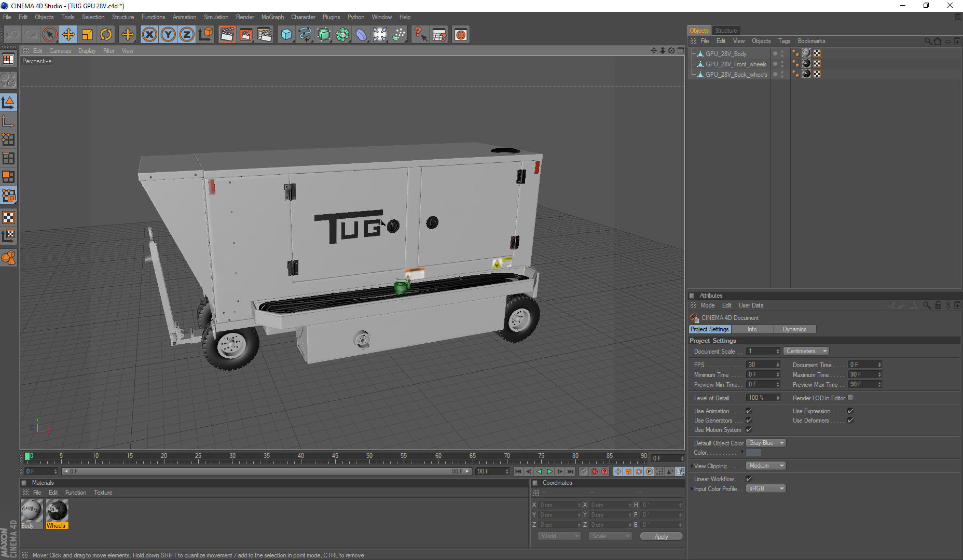Launch the online globe icon

coord(460,35)
